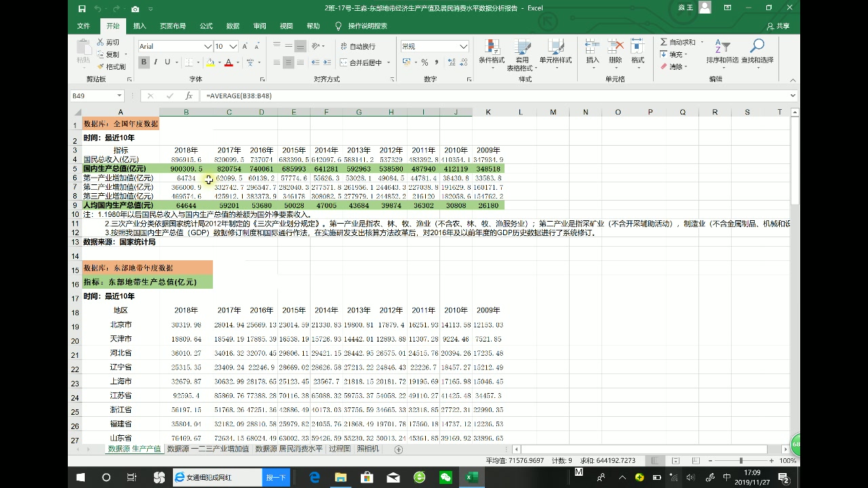The width and height of the screenshot is (868, 488).
Task: Toggle bottom vertical alignment
Action: click(x=300, y=46)
